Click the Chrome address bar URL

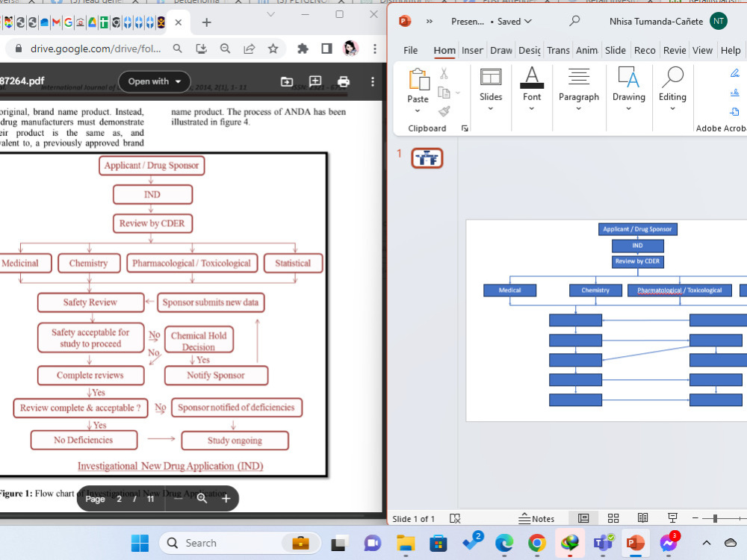pyautogui.click(x=96, y=49)
